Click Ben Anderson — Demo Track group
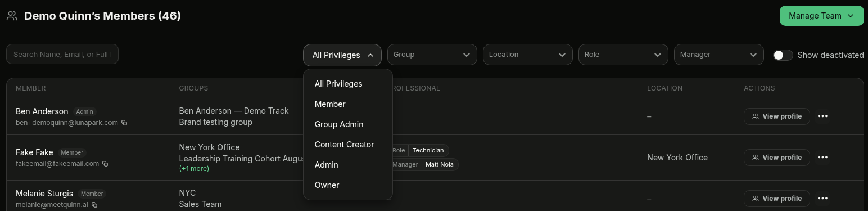 tap(234, 111)
